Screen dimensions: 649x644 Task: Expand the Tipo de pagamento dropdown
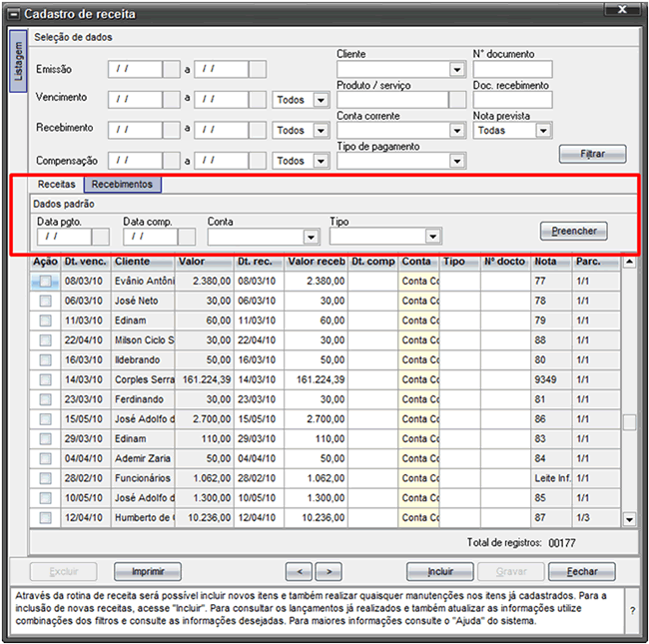457,161
